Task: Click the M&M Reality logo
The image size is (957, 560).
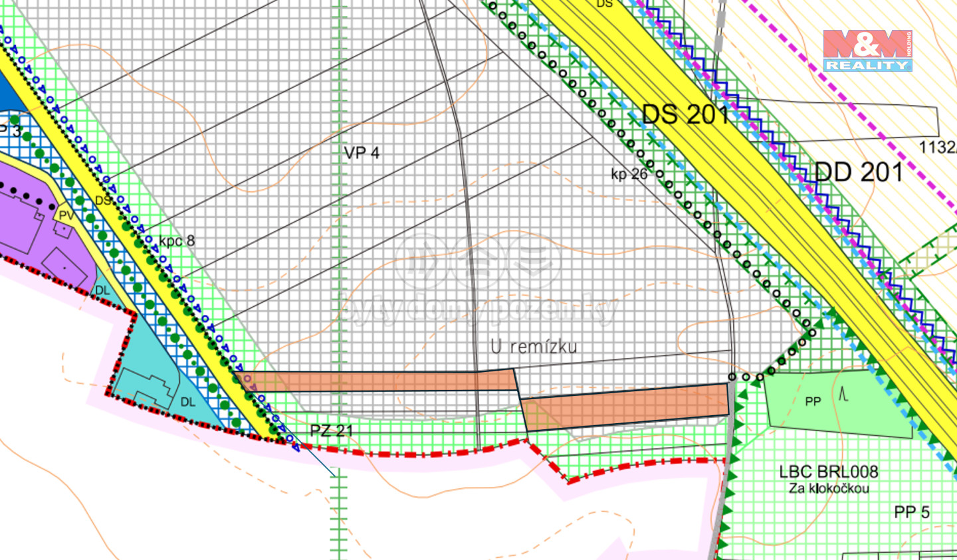Action: (867, 50)
